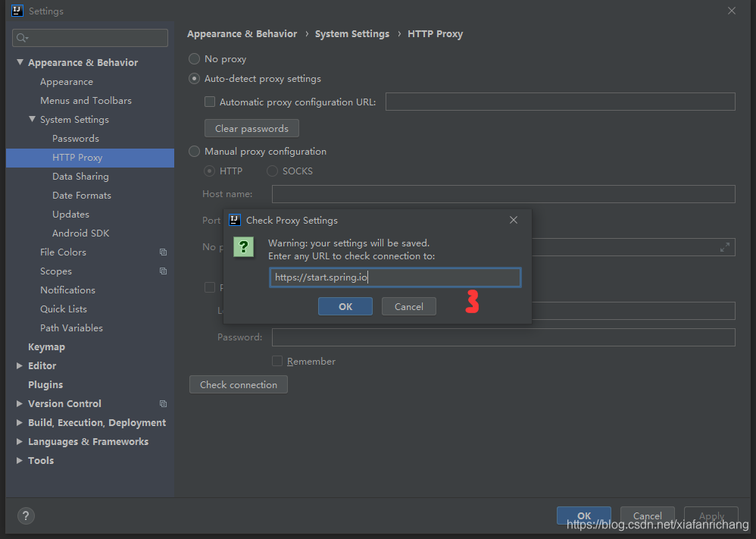Click the Automatic proxy configuration URL field
The width and height of the screenshot is (756, 539).
pos(561,102)
